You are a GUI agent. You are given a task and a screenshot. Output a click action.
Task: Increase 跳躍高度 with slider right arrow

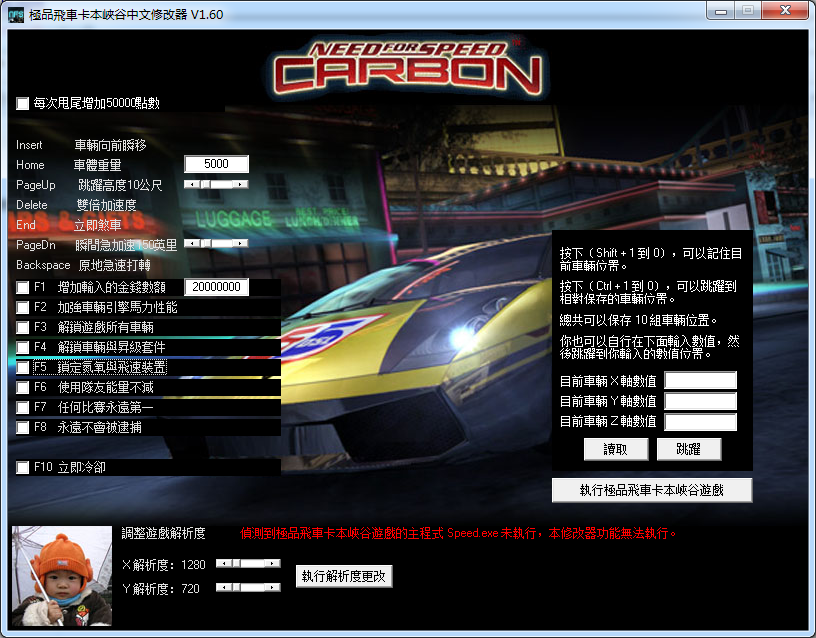240,184
